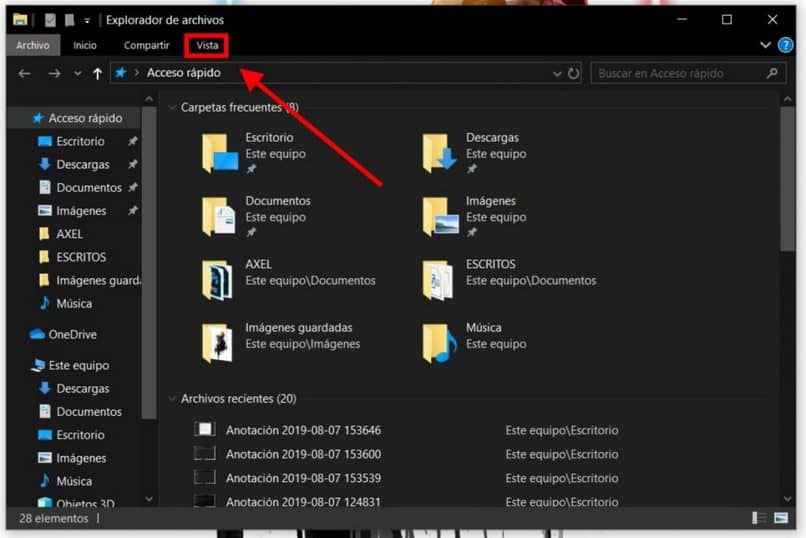Select Escritorio under Acceso rápido sidebar
The width and height of the screenshot is (806, 538).
tap(80, 141)
